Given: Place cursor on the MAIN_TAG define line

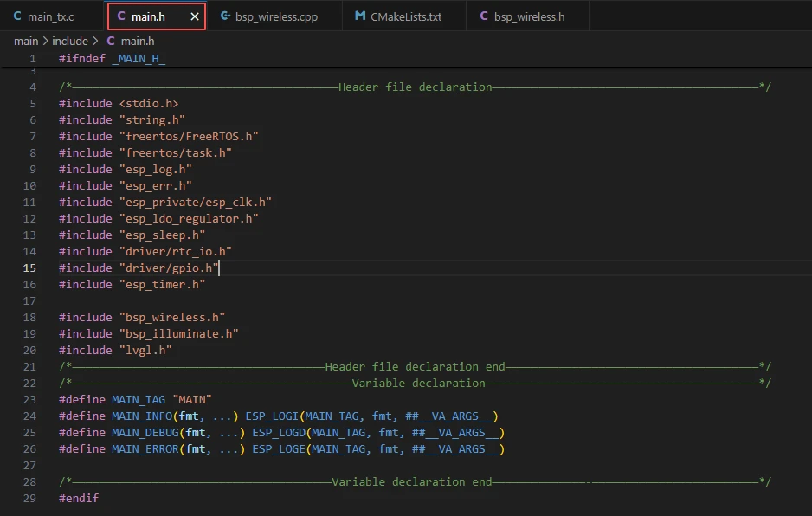Looking at the screenshot, I should tap(139, 400).
